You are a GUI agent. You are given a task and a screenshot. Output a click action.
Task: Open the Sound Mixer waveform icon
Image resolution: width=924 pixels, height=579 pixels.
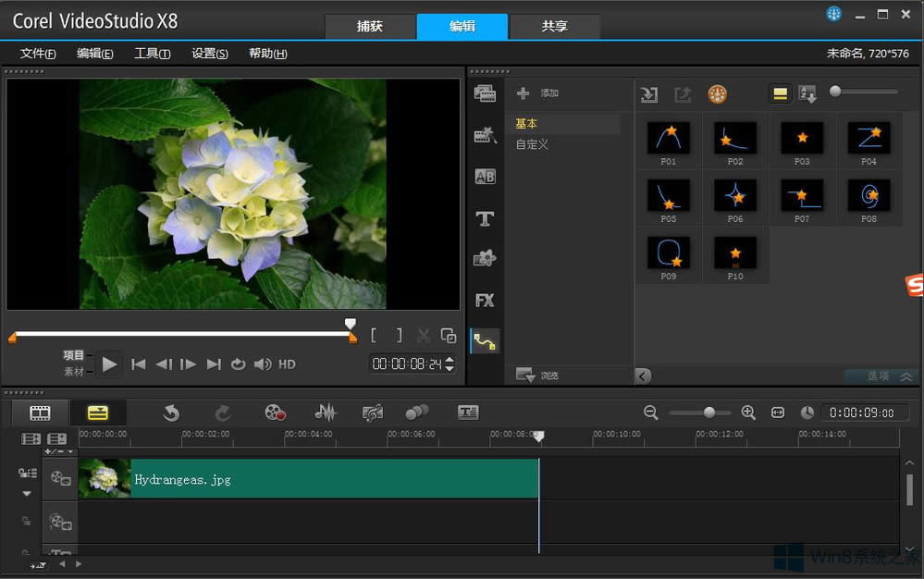click(x=325, y=413)
